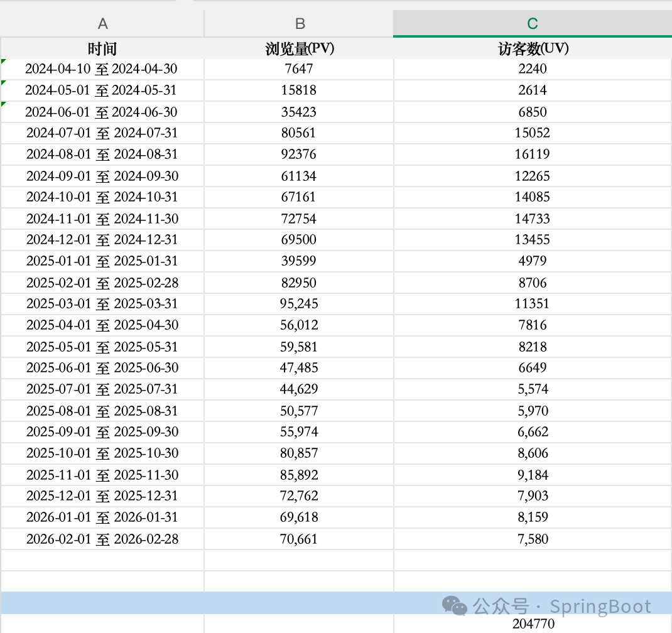672x633 pixels.
Task: Select cell 2025-11-01 至 2025-11-30
Action: coord(102,474)
